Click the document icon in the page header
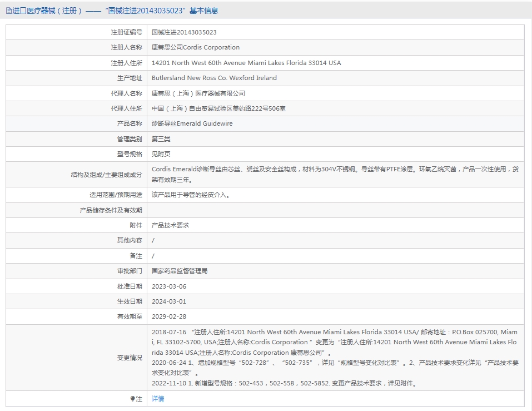Screen dimensions: 532x411 (9, 11)
